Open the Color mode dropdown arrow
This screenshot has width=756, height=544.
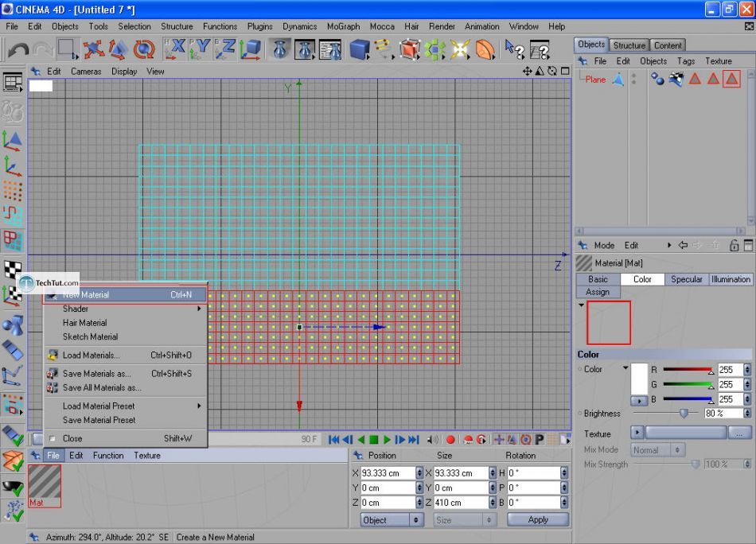tap(625, 368)
